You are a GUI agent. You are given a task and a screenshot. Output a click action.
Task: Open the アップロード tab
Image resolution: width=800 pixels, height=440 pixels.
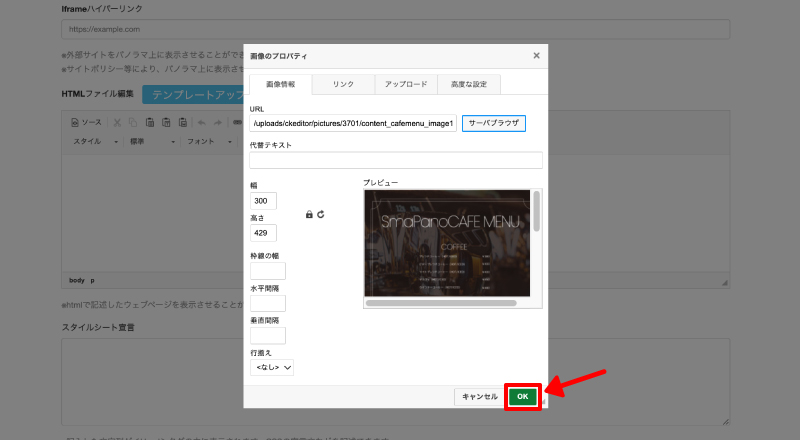(x=405, y=85)
